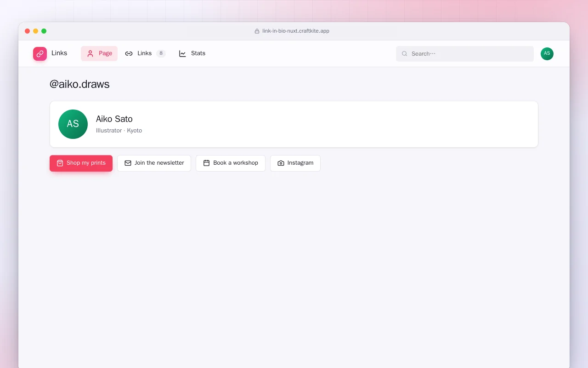Switch to the Links tab
This screenshot has width=588, height=368.
(x=145, y=53)
